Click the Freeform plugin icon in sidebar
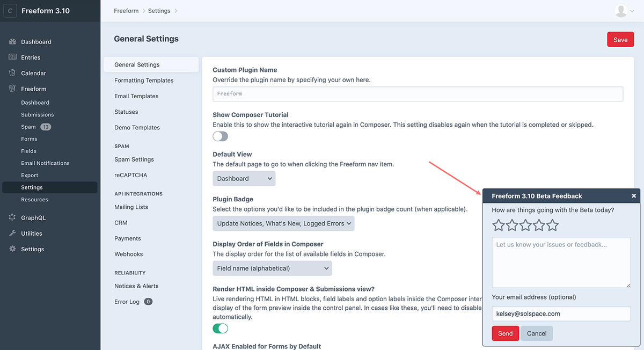Viewport: 644px width, 350px height. (12, 89)
